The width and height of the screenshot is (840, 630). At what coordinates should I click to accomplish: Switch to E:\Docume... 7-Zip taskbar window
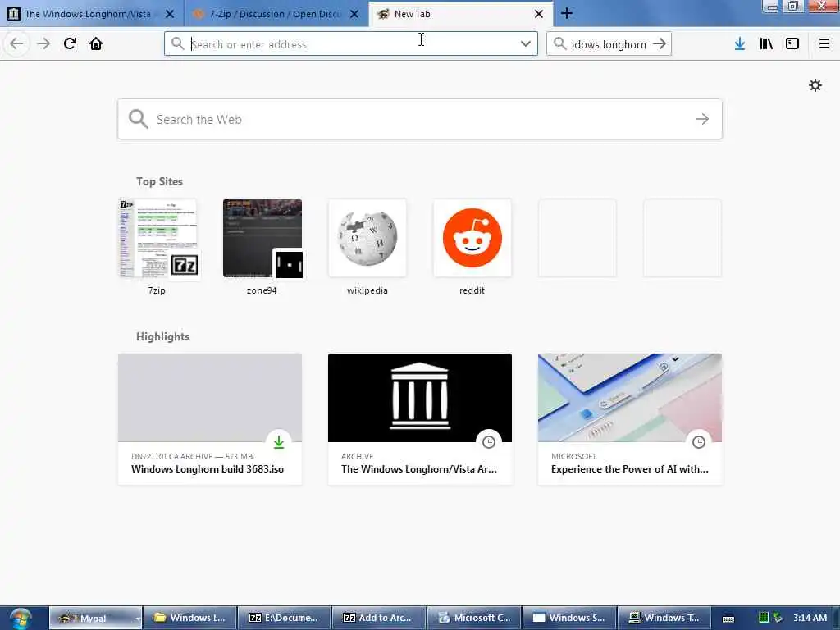[x=284, y=618]
